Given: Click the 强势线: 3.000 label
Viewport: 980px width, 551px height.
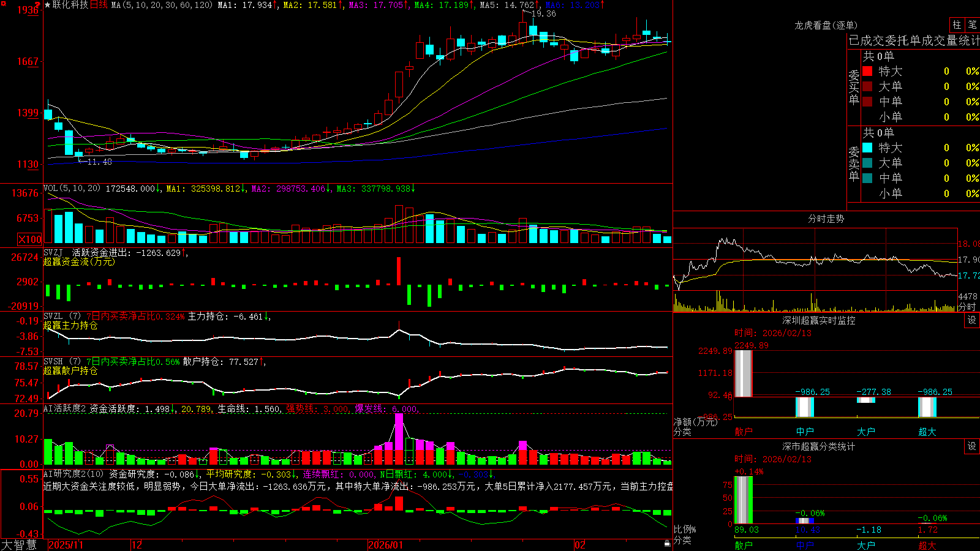Looking at the screenshot, I should [x=317, y=409].
